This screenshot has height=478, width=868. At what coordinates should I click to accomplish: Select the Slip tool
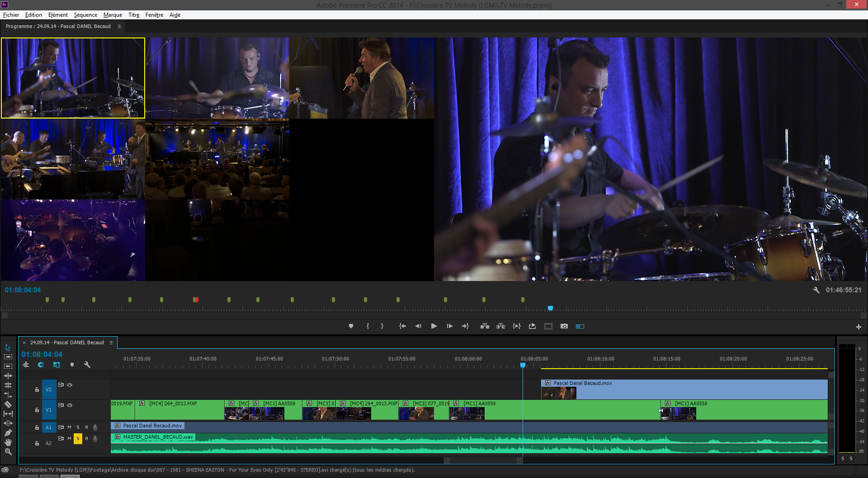(x=8, y=414)
